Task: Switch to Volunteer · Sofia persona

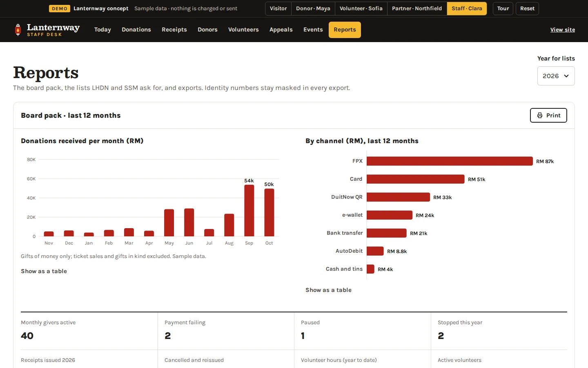Action: point(361,9)
